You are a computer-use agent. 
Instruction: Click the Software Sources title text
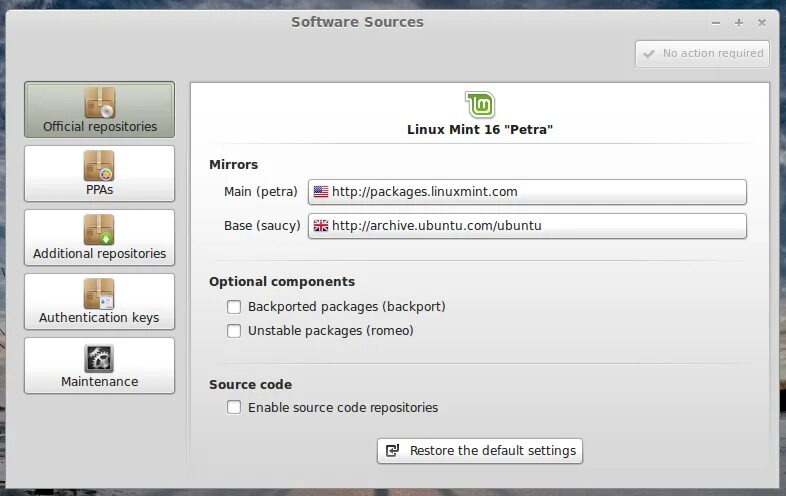pyautogui.click(x=357, y=22)
